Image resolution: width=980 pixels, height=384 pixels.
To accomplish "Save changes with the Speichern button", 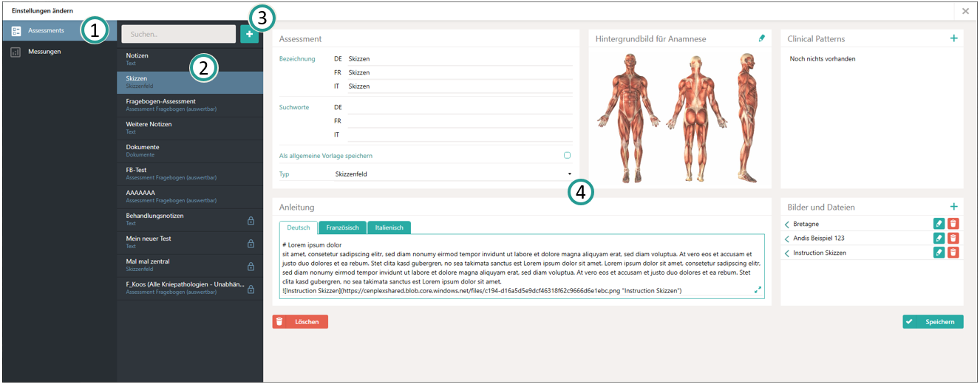I will tap(933, 322).
